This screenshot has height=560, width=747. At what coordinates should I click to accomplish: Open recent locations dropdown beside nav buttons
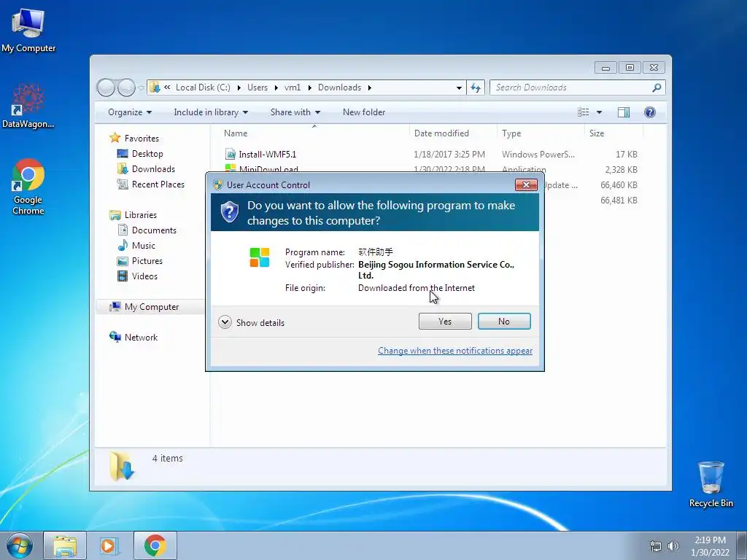(141, 88)
